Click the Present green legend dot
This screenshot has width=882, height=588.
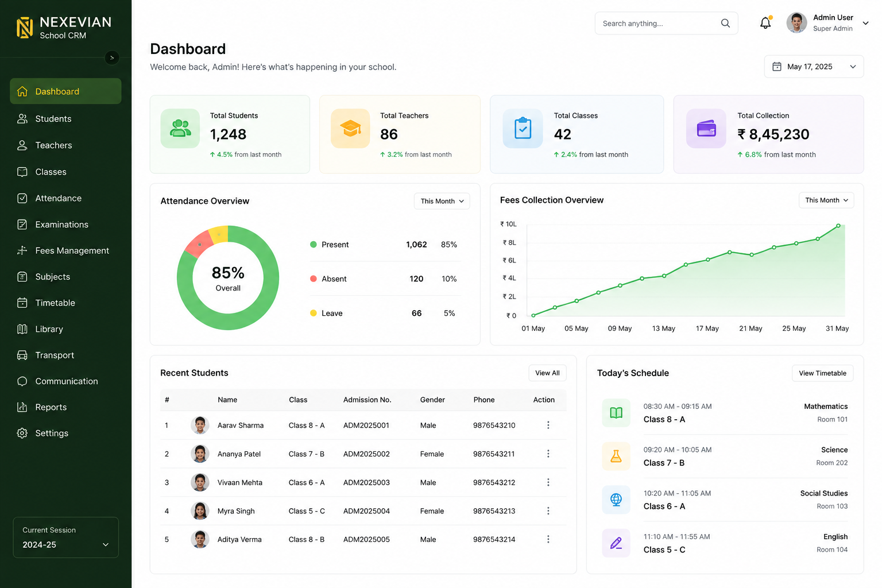click(x=314, y=245)
